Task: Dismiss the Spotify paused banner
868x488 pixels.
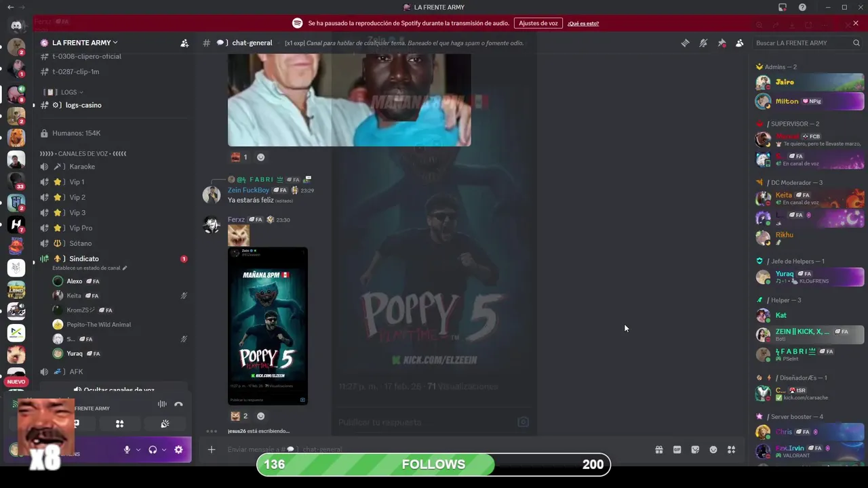Action: 855,23
